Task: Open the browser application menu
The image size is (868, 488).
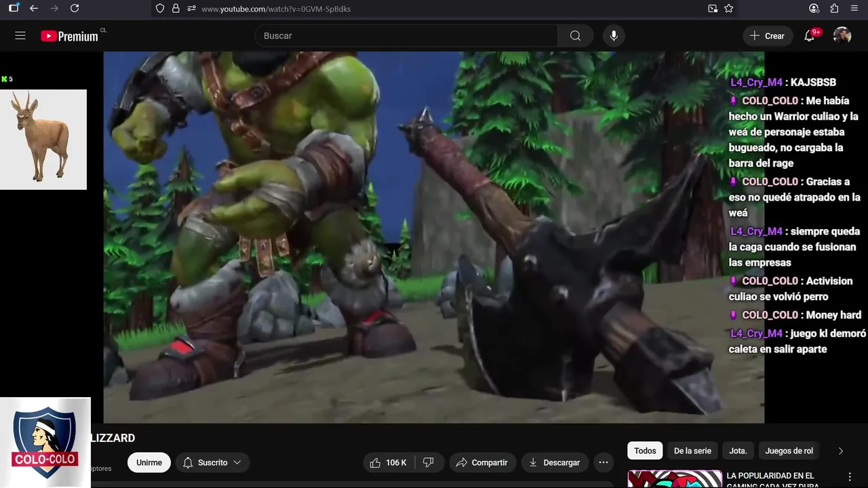Action: coord(854,8)
